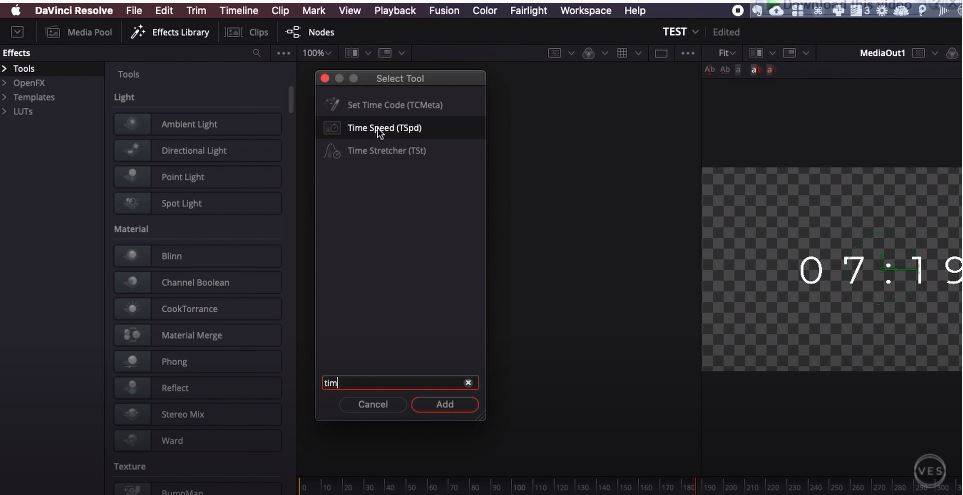Image resolution: width=963 pixels, height=495 pixels.
Task: Open the Media Pool panel
Action: click(x=79, y=32)
